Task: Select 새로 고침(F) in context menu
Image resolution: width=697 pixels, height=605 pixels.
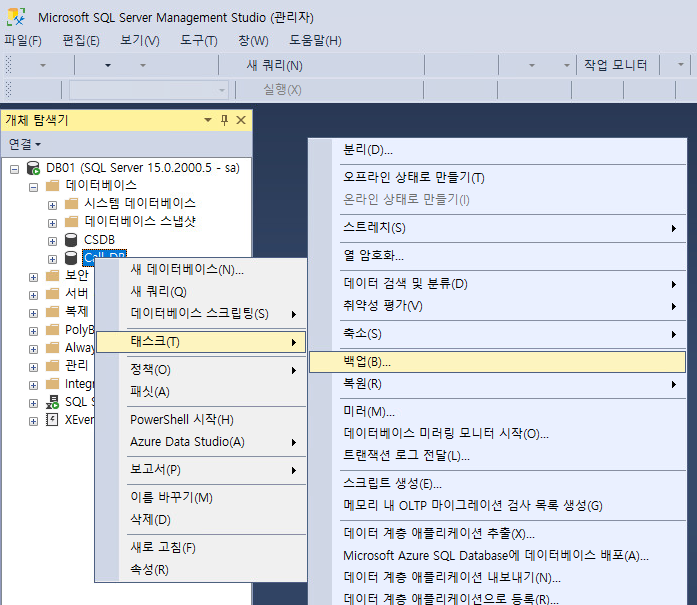Action: (x=201, y=548)
